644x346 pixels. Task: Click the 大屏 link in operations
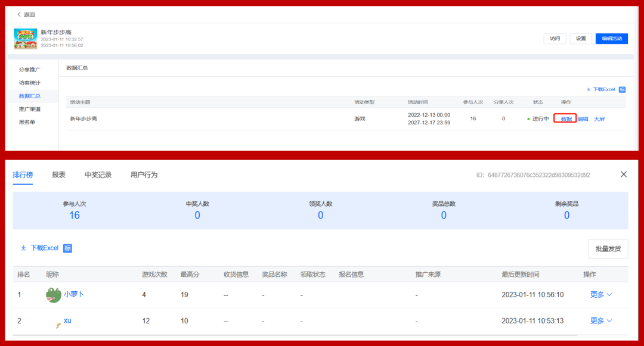click(x=599, y=119)
